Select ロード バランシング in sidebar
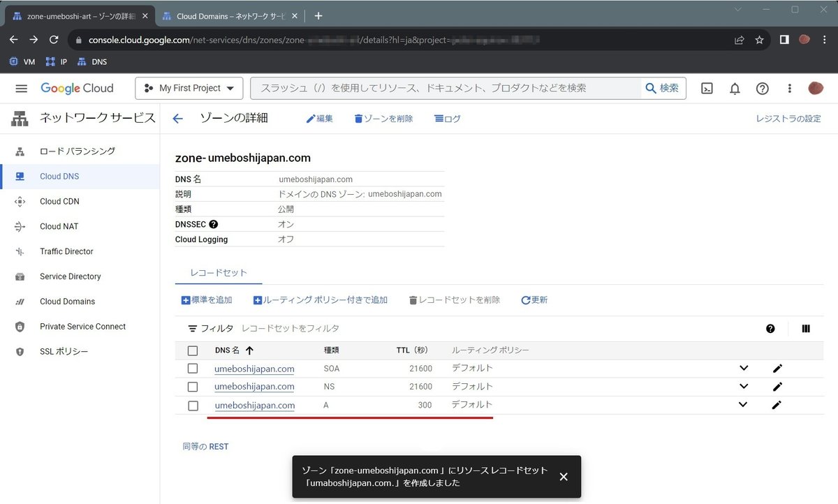Screen dimensions: 838x504 pyautogui.click(x=80, y=151)
